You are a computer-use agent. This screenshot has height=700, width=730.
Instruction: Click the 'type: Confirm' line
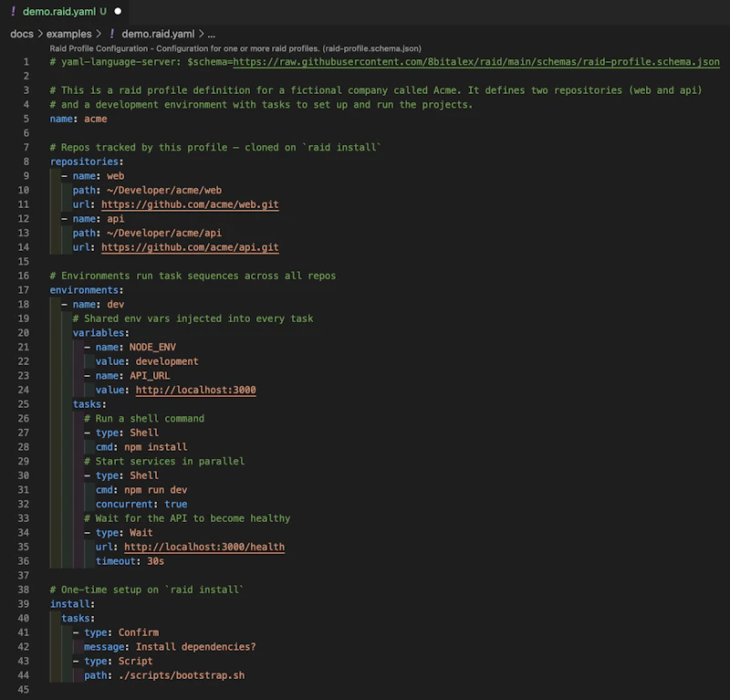pyautogui.click(x=116, y=632)
